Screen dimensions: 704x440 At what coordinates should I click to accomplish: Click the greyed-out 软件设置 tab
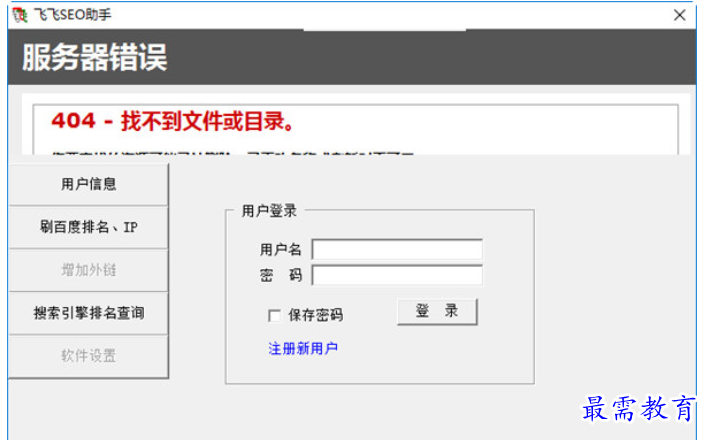pyautogui.click(x=88, y=356)
